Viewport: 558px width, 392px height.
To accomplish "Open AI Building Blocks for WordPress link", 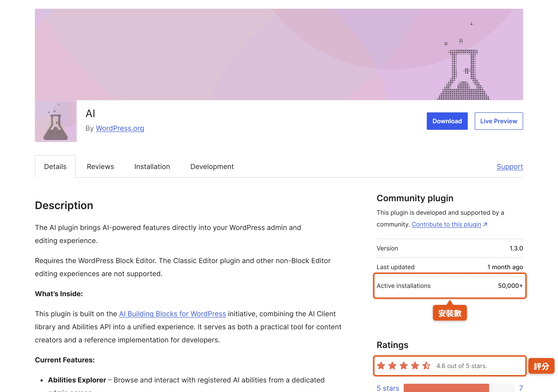I will point(172,314).
